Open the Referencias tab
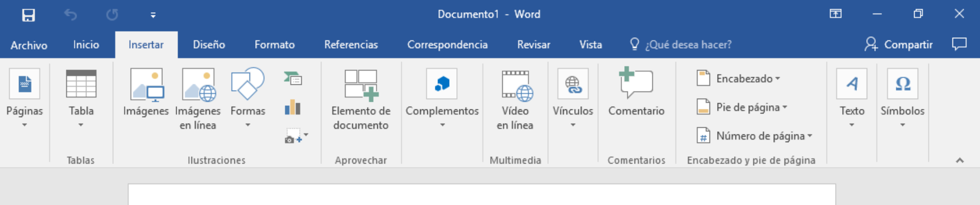The height and width of the screenshot is (205, 980). (x=351, y=44)
